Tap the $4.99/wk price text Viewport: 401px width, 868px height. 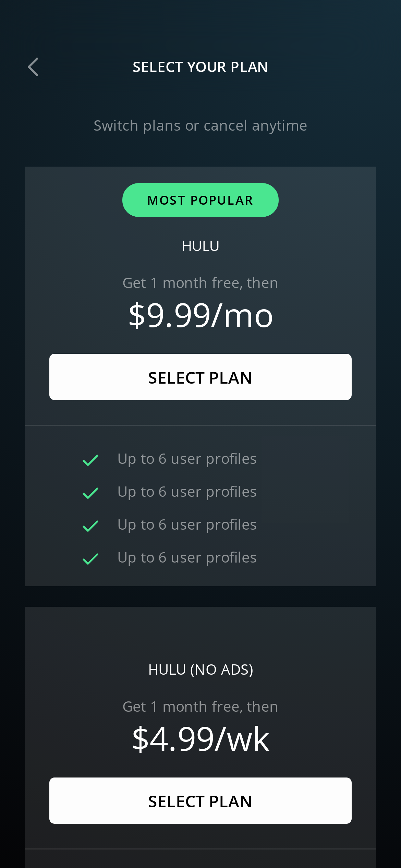pyautogui.click(x=200, y=739)
